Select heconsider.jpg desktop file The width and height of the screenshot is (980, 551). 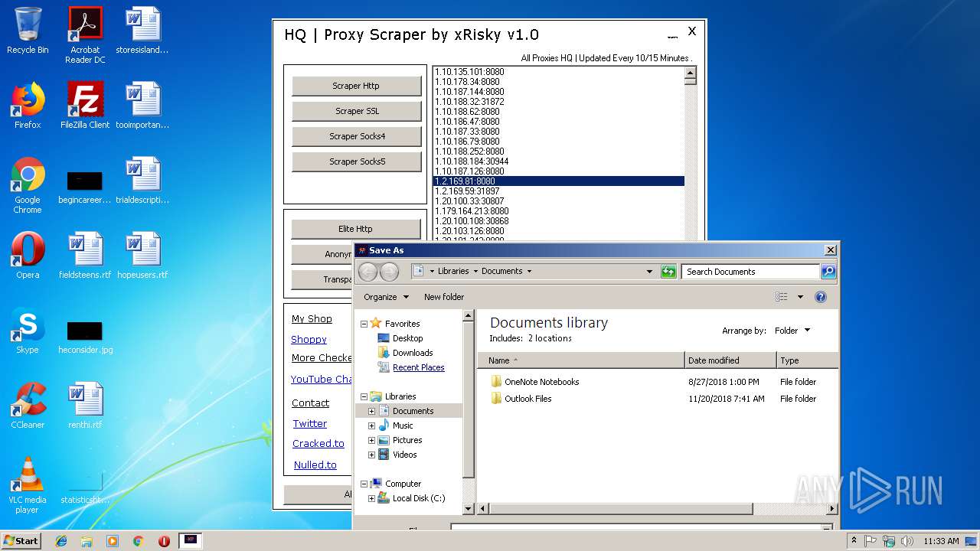point(85,337)
